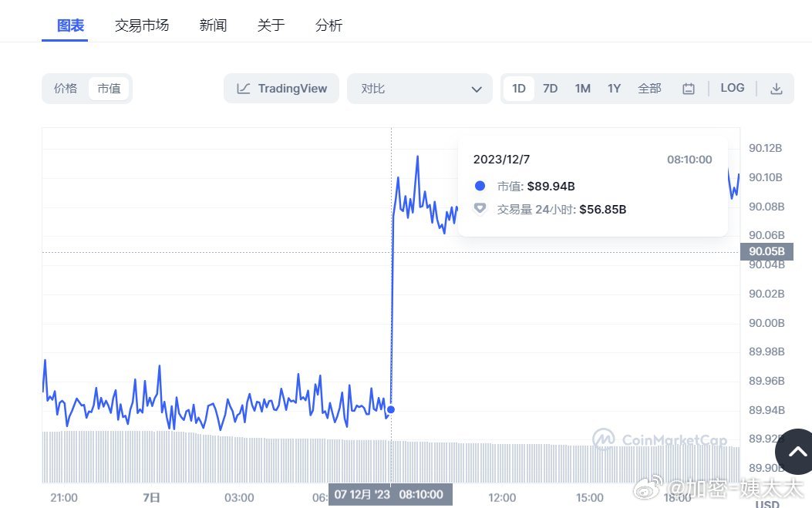The image size is (812, 508).
Task: Switch chart to 价格 (price) view
Action: [x=66, y=89]
